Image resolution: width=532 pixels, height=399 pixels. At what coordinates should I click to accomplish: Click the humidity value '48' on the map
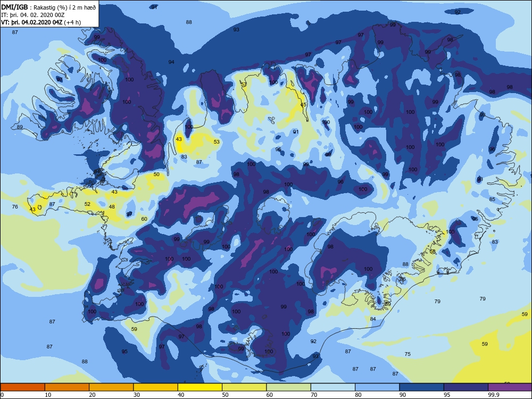112,206
